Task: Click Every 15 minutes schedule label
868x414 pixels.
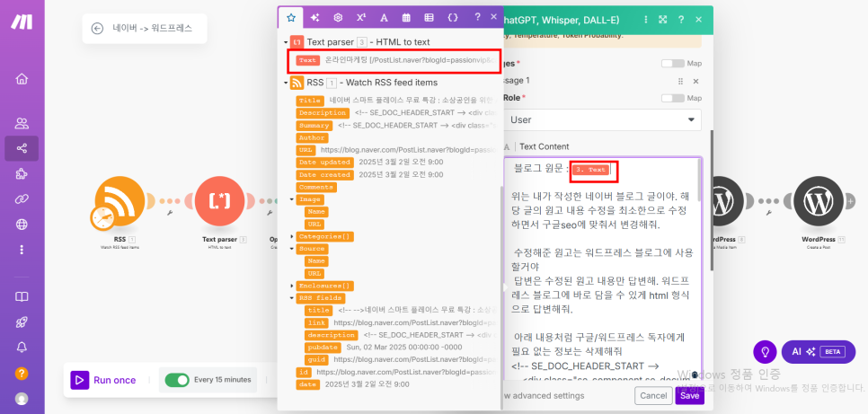Action: click(x=223, y=380)
